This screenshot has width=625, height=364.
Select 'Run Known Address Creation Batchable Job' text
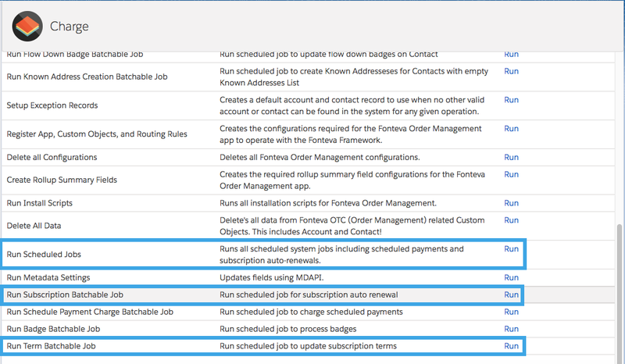[87, 77]
